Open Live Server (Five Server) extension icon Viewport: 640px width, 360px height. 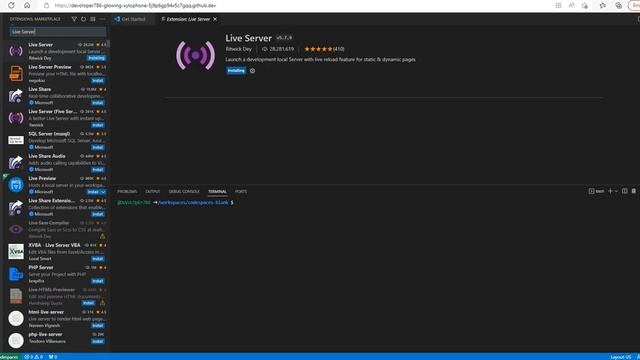(16, 118)
